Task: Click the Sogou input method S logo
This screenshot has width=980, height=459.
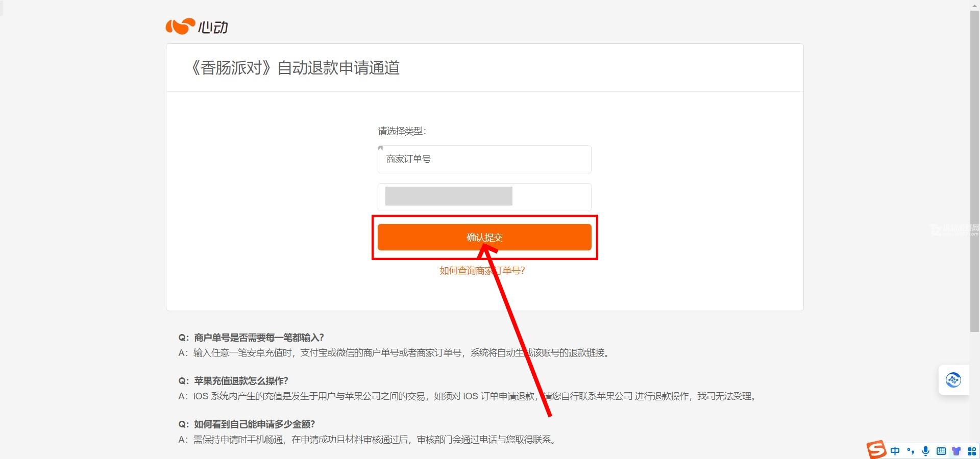Action: [876, 450]
